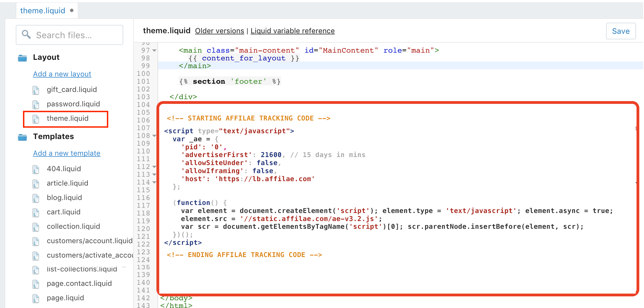Open Liquid variable reference link

[x=293, y=31]
